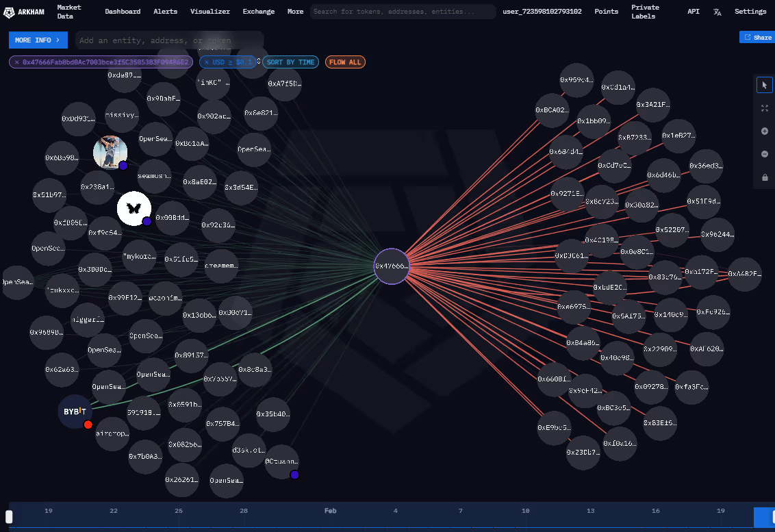Remove the USD ≥ $0.1 filter
This screenshot has height=532, width=775.
207,62
